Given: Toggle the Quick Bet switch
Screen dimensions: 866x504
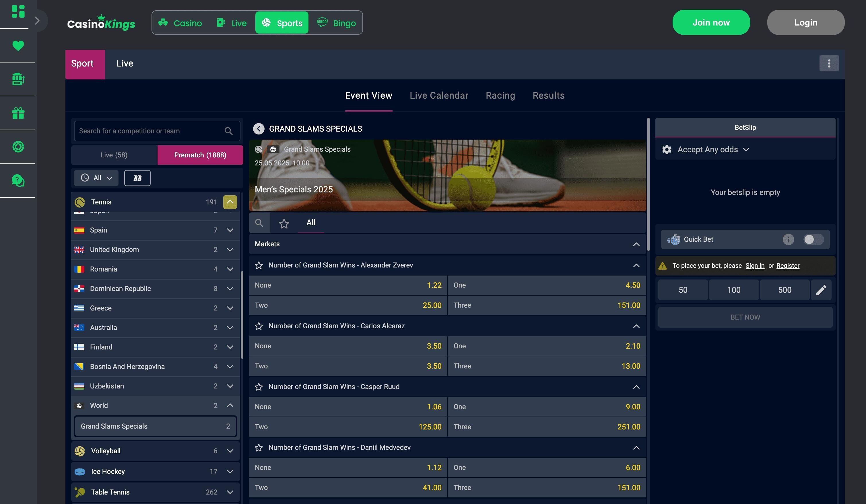Looking at the screenshot, I should 813,239.
